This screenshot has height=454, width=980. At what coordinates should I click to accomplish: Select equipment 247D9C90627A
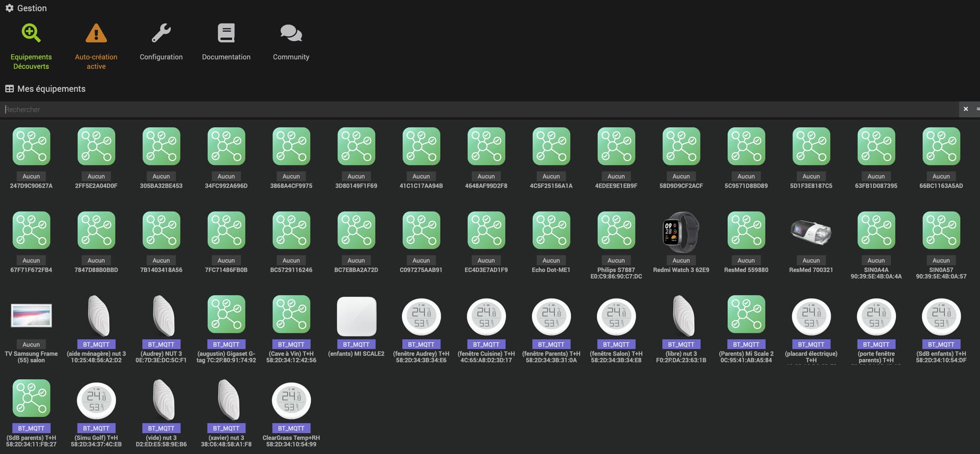(x=31, y=148)
